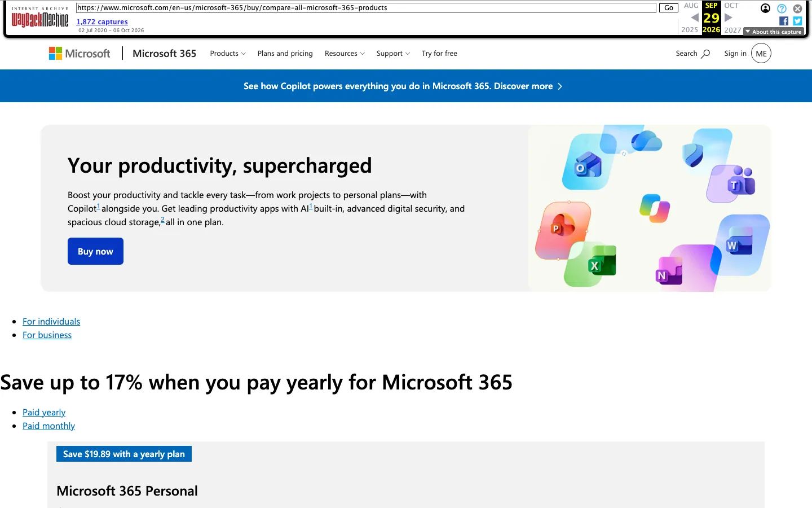Click footnote 1 after the word Copilot
The width and height of the screenshot is (812, 508).
[x=98, y=206]
